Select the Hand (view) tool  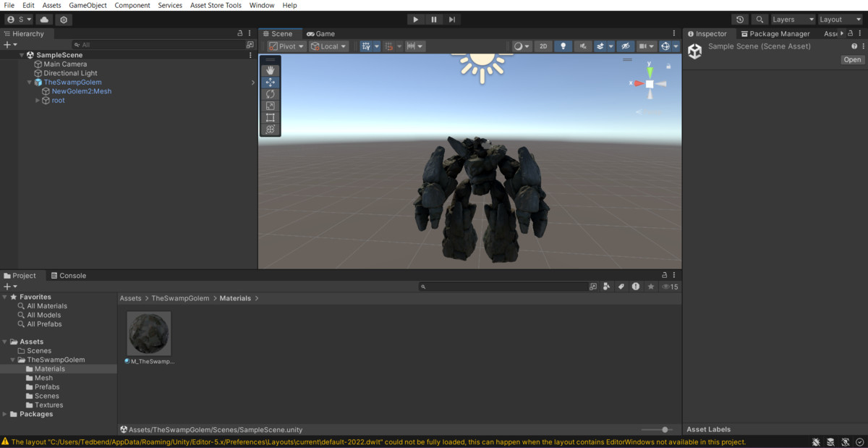click(271, 71)
